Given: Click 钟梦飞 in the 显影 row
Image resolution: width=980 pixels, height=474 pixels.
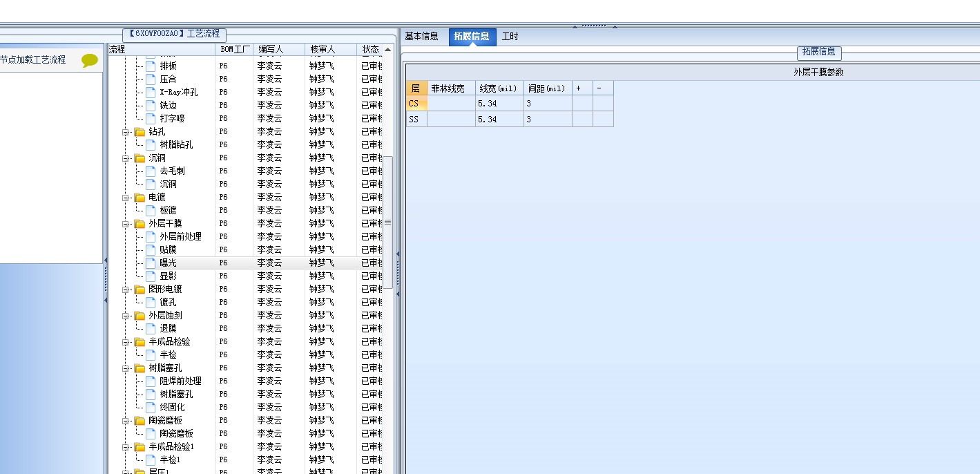Looking at the screenshot, I should click(321, 276).
